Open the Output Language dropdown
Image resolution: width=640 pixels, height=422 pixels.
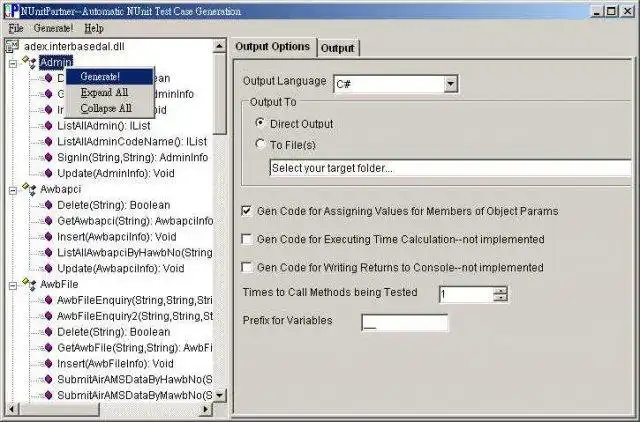(x=450, y=84)
